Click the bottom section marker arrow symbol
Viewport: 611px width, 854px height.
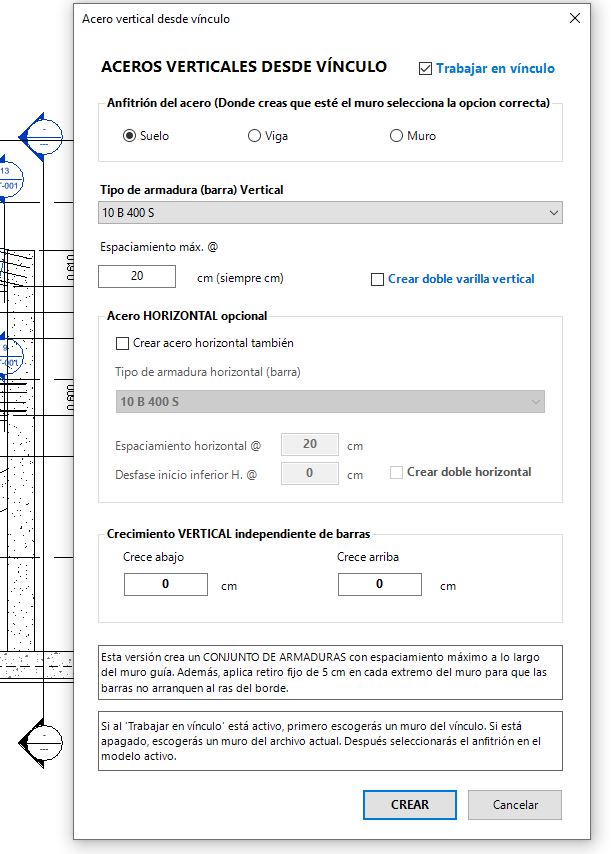tap(41, 743)
